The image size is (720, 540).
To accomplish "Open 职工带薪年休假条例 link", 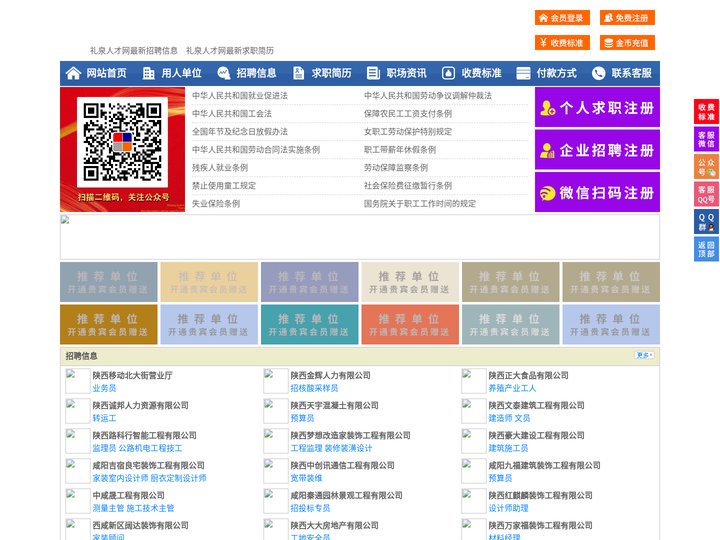I will click(400, 149).
